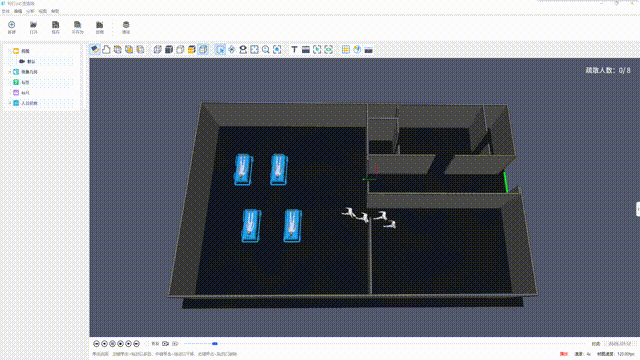The image size is (640, 360).
Task: Toggle the solid dark cube view mode
Action: pos(169,49)
